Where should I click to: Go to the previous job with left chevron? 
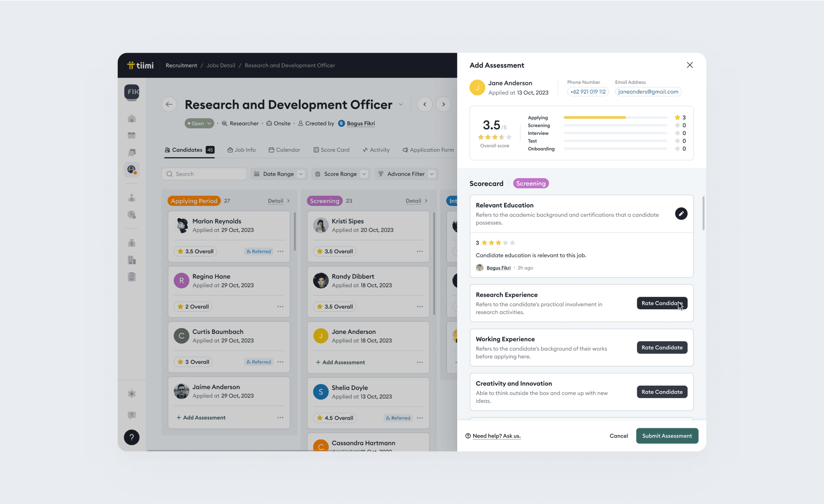(424, 105)
